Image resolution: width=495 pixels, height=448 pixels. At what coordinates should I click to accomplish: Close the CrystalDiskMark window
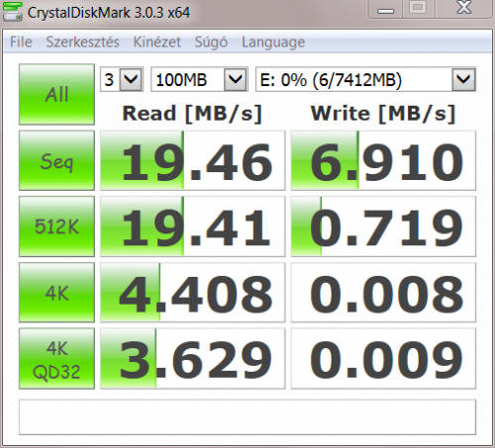click(464, 8)
